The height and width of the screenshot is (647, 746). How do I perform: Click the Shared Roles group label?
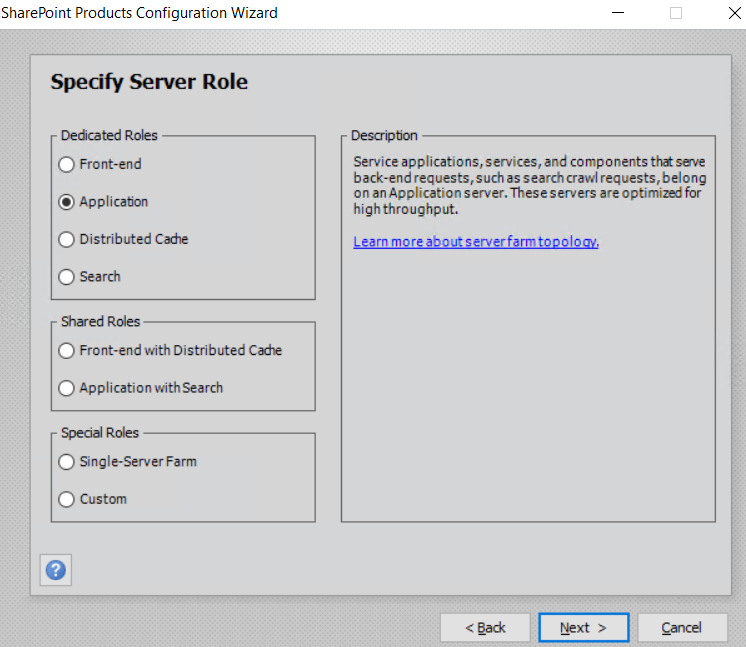(100, 322)
